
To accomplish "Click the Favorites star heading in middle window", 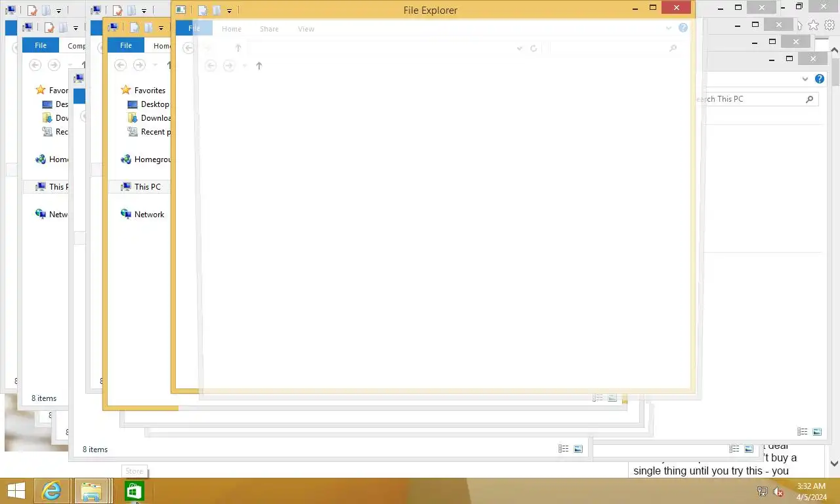I will click(143, 91).
